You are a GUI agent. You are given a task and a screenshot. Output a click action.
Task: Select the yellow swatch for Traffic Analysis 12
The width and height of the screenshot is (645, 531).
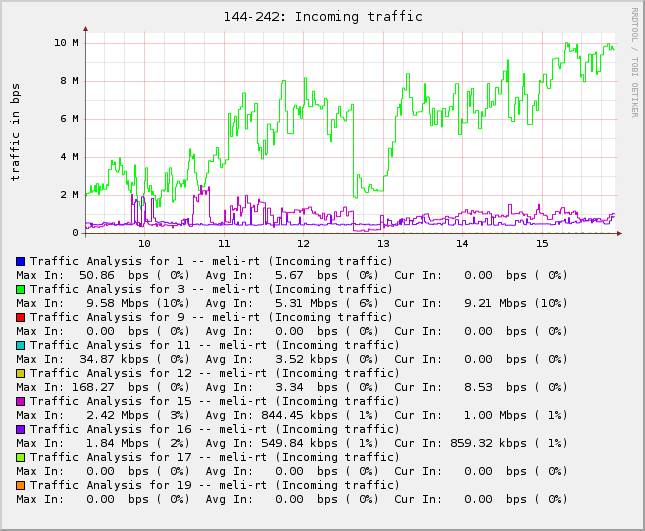[x=21, y=373]
